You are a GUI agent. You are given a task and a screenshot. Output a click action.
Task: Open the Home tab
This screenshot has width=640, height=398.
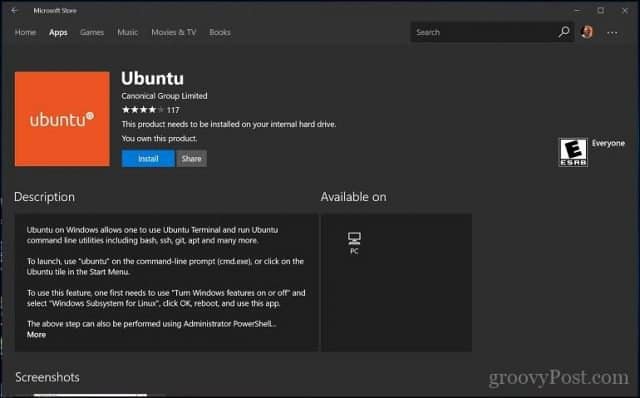[x=25, y=32]
